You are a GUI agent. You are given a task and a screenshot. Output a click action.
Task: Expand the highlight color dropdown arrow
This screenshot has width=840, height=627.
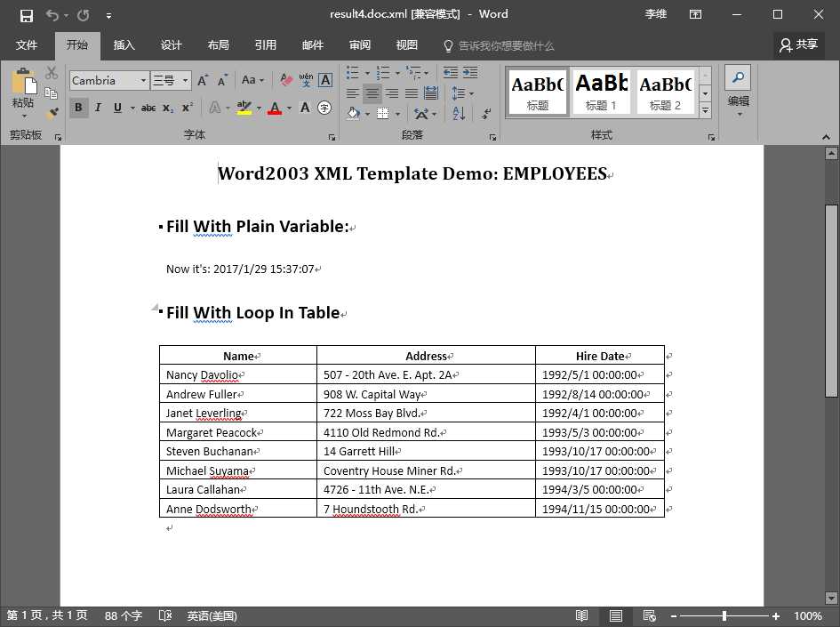[x=259, y=108]
